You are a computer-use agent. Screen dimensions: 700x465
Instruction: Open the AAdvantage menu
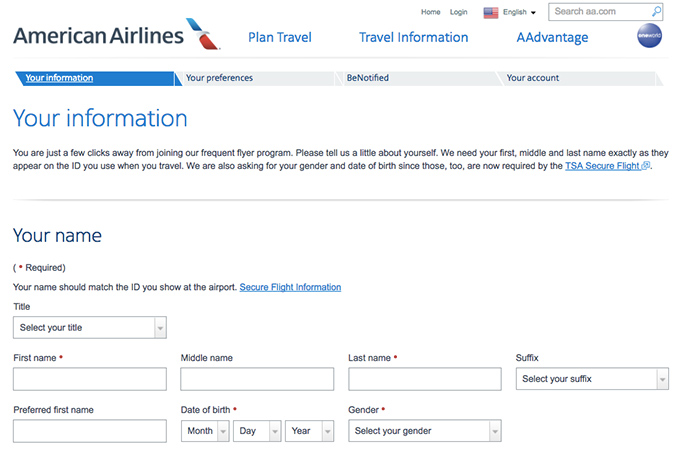point(552,38)
